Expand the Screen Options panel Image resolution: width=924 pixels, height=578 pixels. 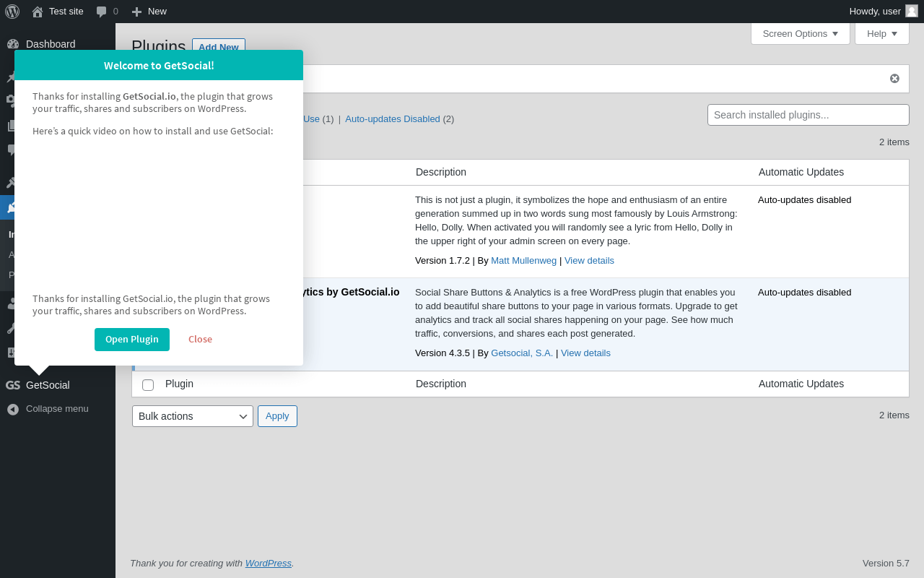[801, 33]
